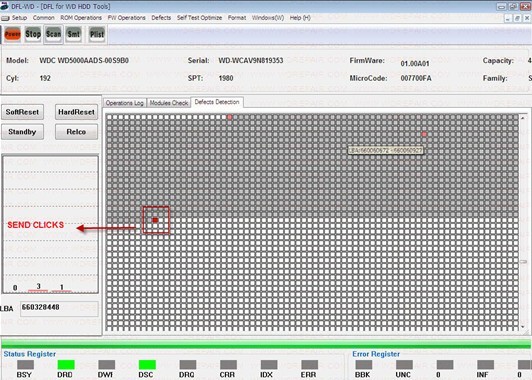
Task: Click the HardReset button
Action: click(x=76, y=112)
